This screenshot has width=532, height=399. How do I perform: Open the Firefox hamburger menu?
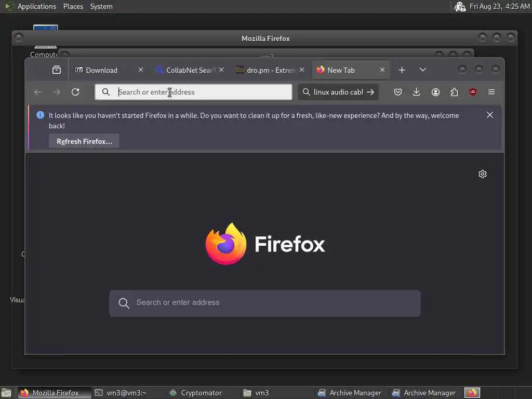click(491, 92)
